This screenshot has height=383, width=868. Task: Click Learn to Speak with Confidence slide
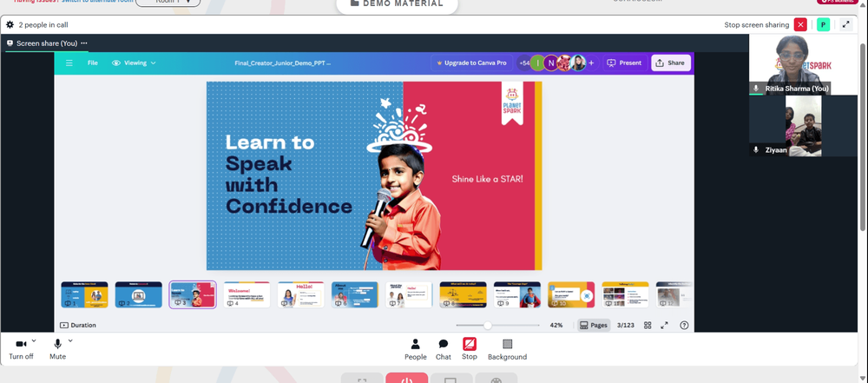click(x=374, y=175)
